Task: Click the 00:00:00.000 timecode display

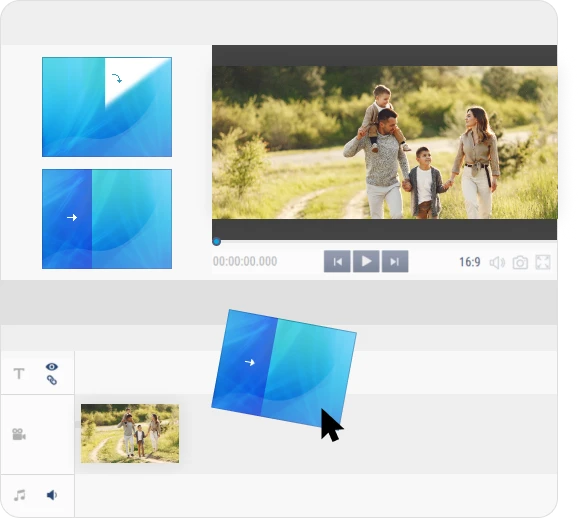Action: coord(245,261)
